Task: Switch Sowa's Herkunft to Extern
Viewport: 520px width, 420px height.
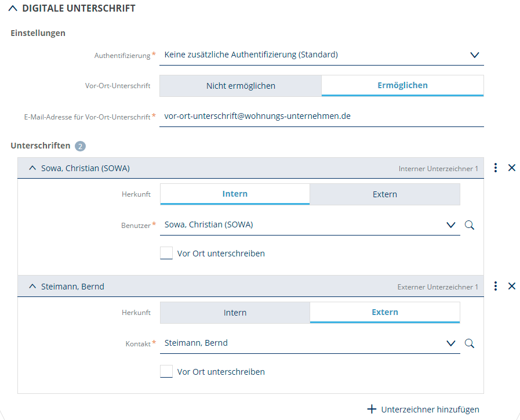Action: pyautogui.click(x=385, y=194)
